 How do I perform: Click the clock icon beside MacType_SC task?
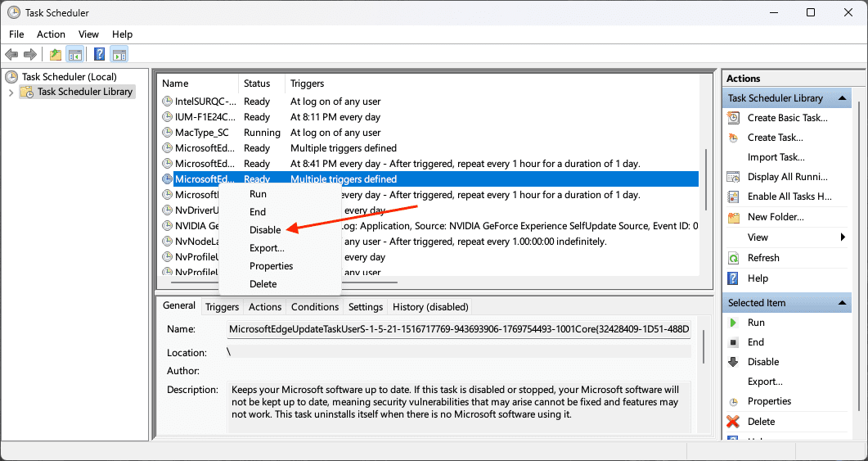(x=167, y=133)
